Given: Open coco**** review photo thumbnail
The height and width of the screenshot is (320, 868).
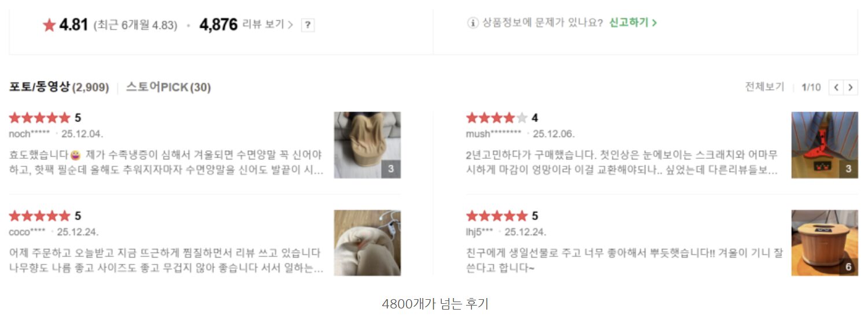Looking at the screenshot, I should (367, 243).
